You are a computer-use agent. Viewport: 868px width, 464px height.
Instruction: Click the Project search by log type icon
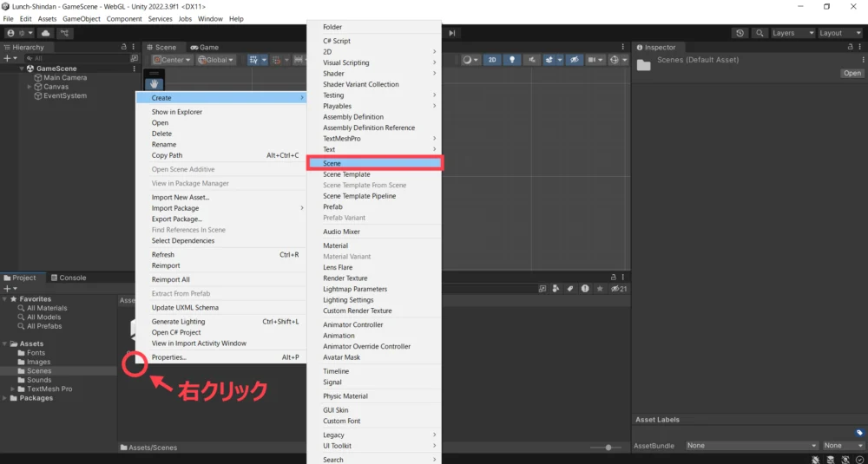[x=584, y=289]
